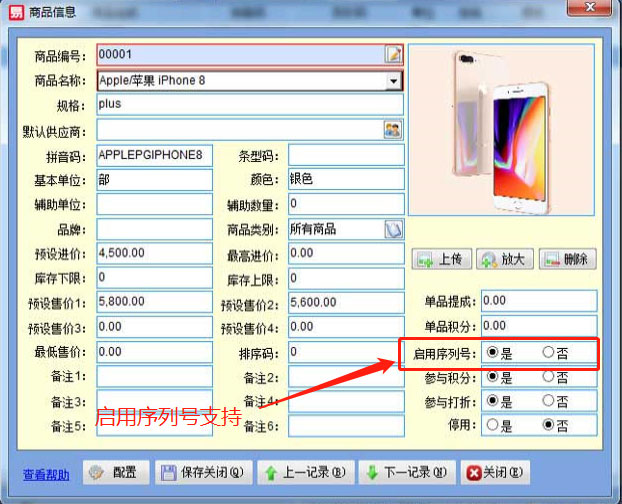
Task: Click the 规格 input field
Action: [249, 104]
